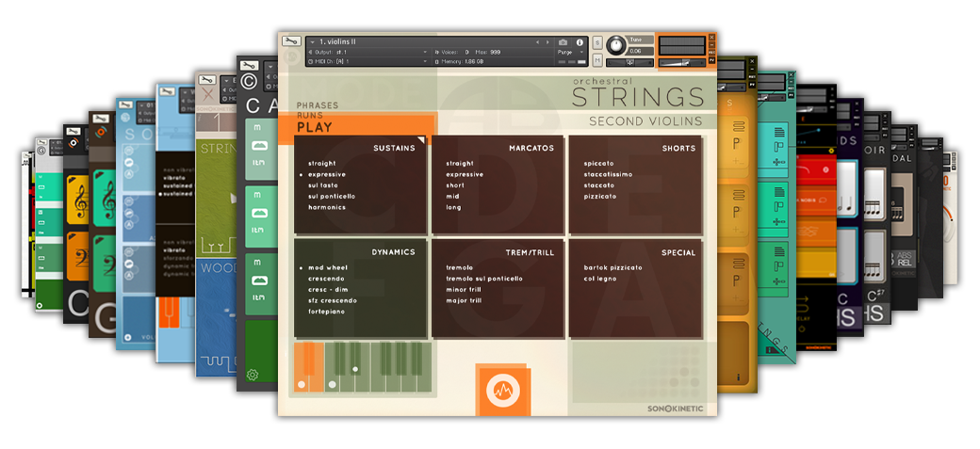
Task: Click the top cloud-shaped icon in the CA window
Action: point(259,146)
